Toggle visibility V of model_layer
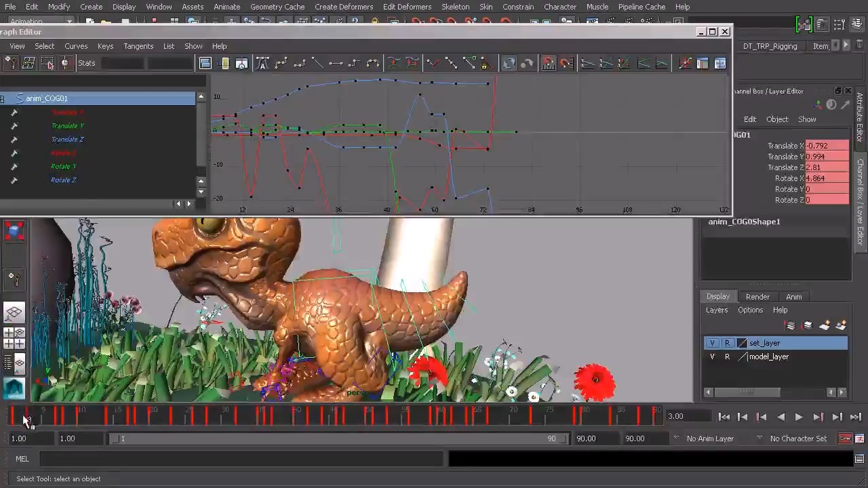 (x=712, y=357)
